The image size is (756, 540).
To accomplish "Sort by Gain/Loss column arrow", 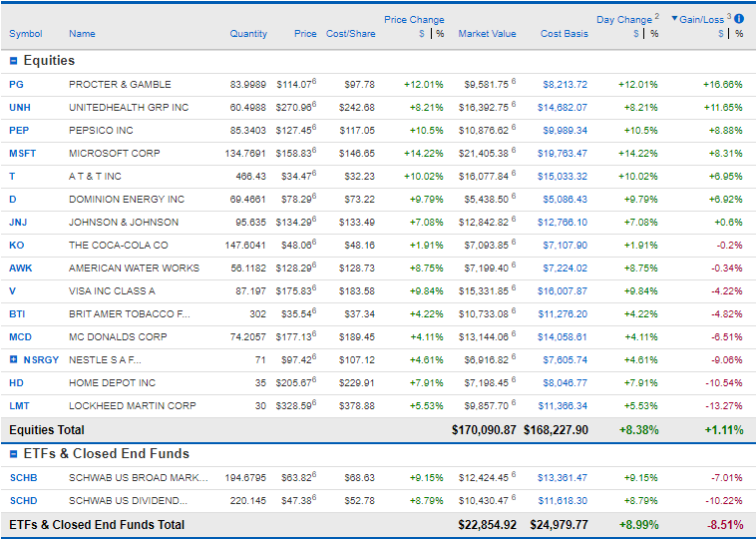I will pyautogui.click(x=674, y=18).
